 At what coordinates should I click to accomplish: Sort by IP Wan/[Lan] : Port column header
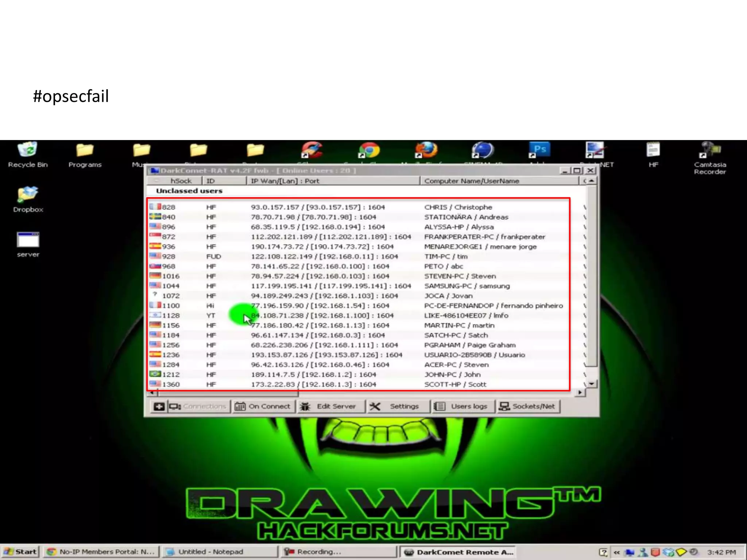[x=333, y=181]
